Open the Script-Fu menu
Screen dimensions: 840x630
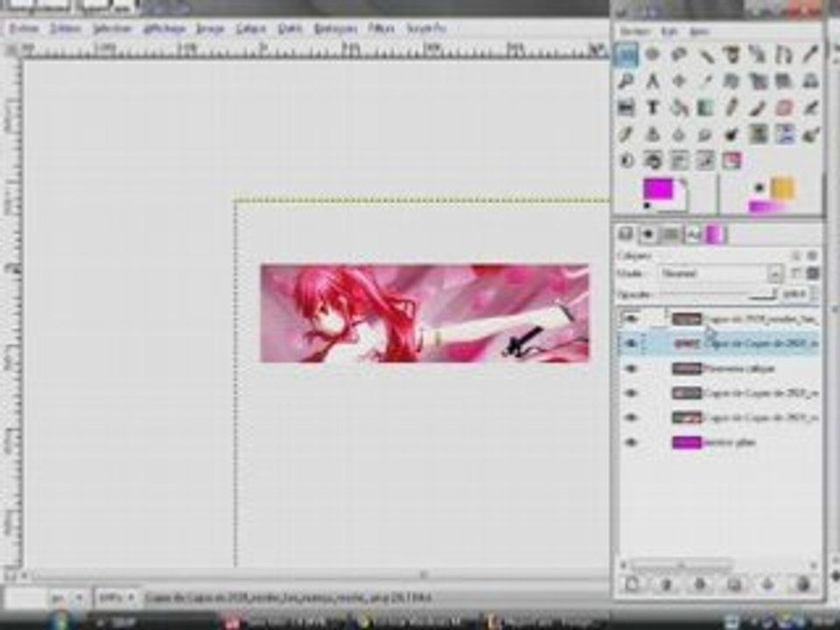point(426,28)
